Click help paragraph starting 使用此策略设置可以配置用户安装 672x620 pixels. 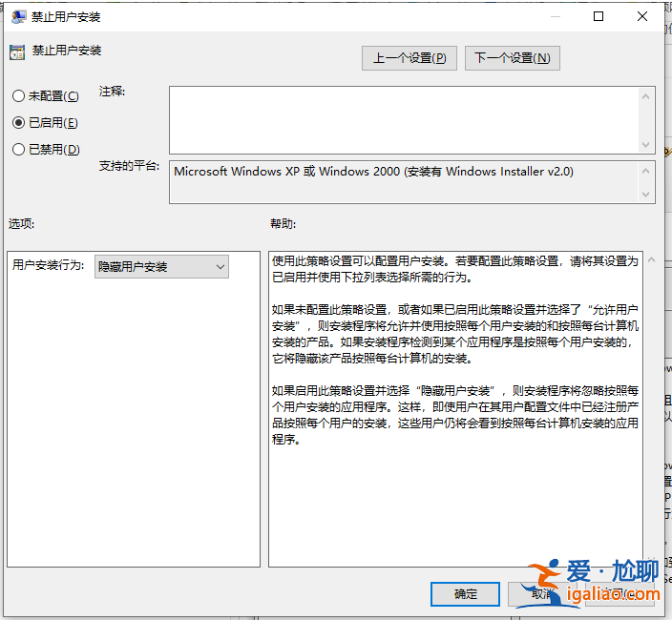coord(455,269)
